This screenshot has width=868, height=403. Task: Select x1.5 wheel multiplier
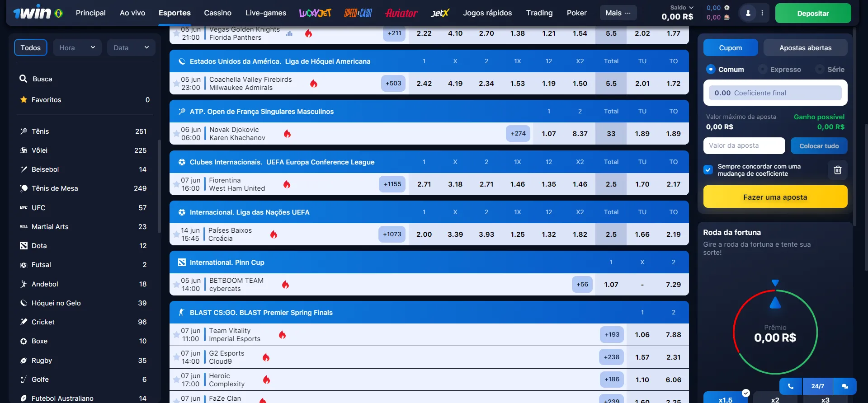point(726,398)
